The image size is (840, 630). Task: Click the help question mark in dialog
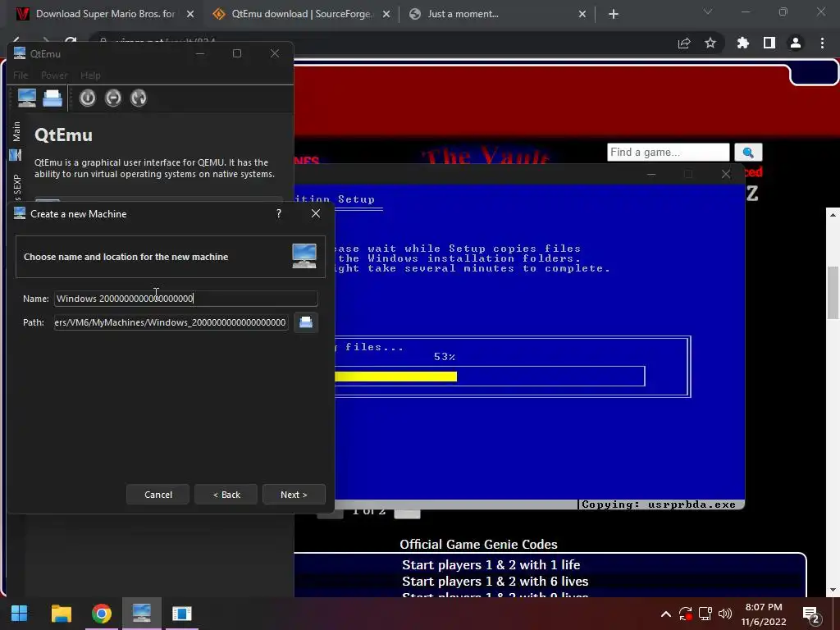[279, 214]
